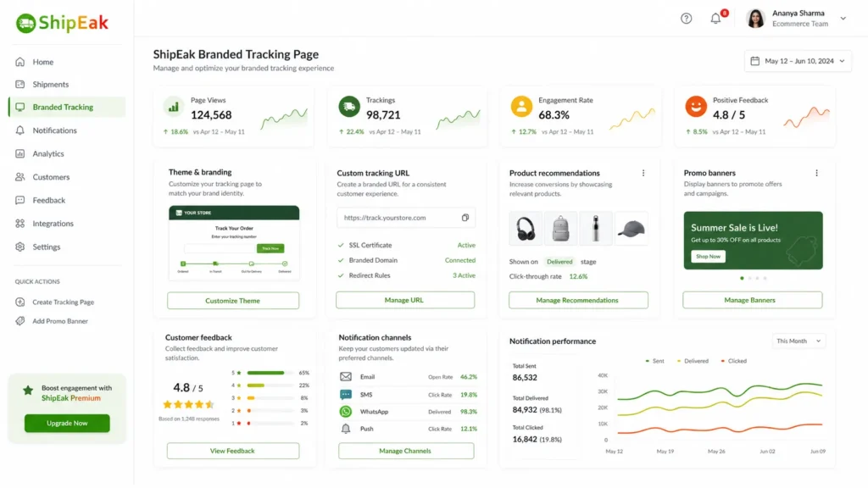
Task: Click the cap product thumbnail
Action: click(631, 229)
